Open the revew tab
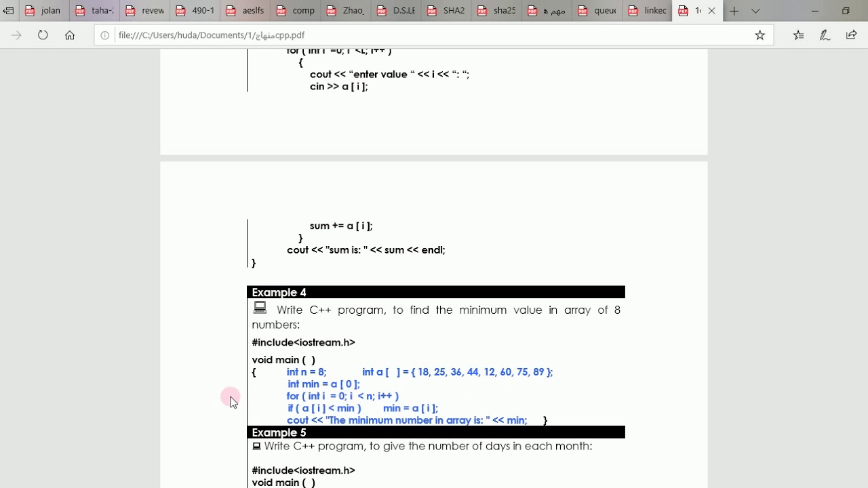 coord(145,11)
